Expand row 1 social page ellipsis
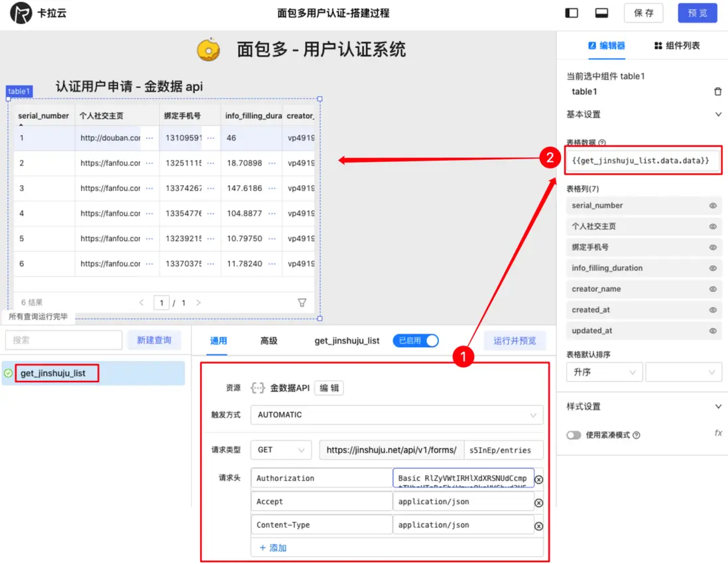728x564 pixels. 149,138
